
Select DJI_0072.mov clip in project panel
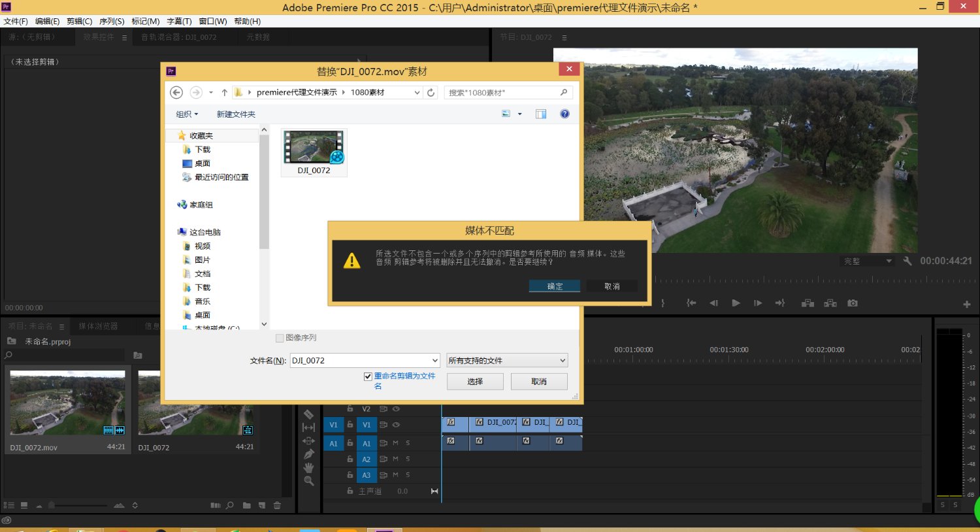pyautogui.click(x=67, y=410)
